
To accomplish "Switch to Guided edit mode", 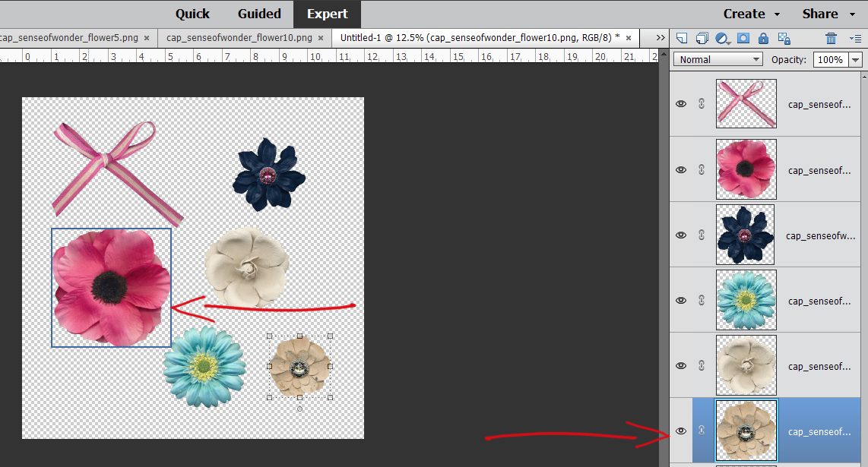I will tap(259, 14).
